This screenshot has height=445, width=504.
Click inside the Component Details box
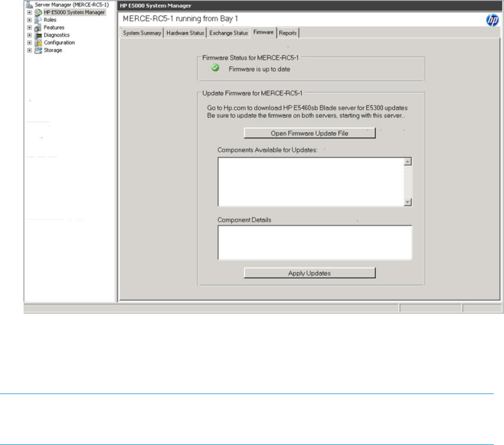pyautogui.click(x=315, y=242)
